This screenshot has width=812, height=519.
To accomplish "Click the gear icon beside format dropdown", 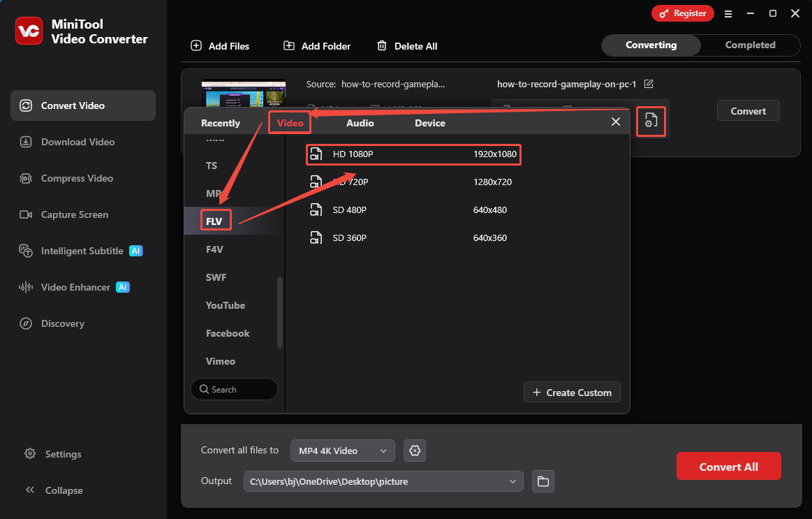I will (x=415, y=451).
